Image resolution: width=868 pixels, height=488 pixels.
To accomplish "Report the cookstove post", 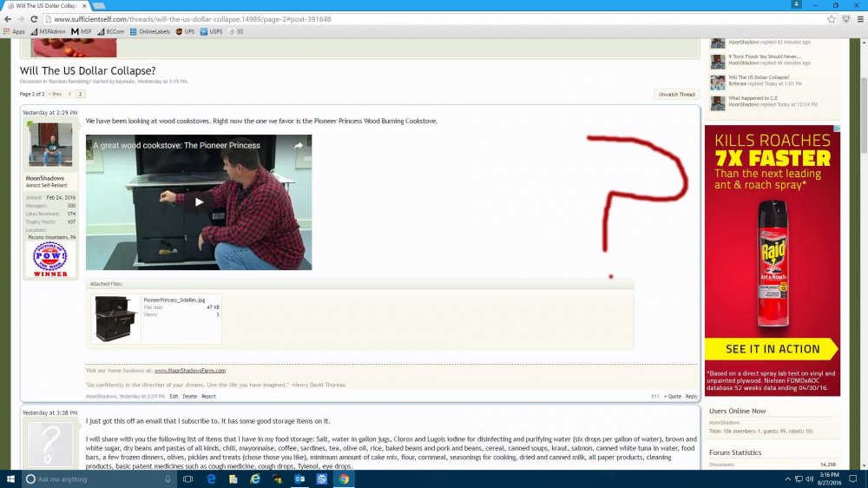I will (x=208, y=397).
